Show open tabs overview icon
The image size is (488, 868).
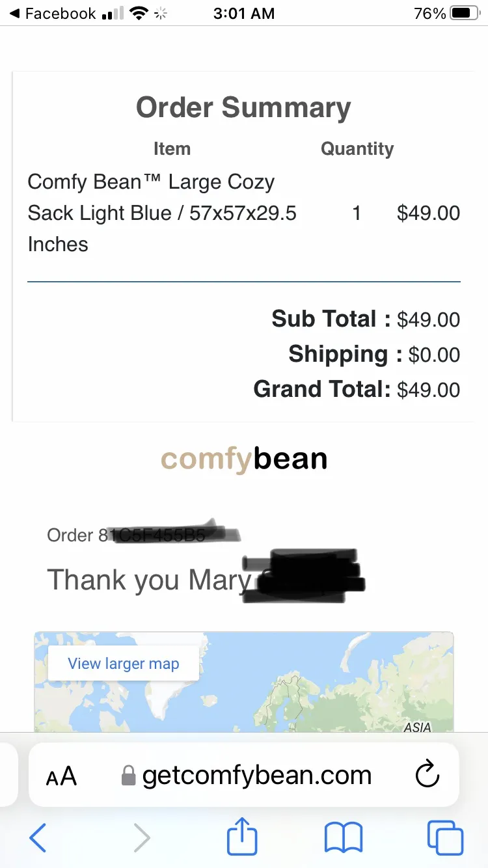point(445,837)
